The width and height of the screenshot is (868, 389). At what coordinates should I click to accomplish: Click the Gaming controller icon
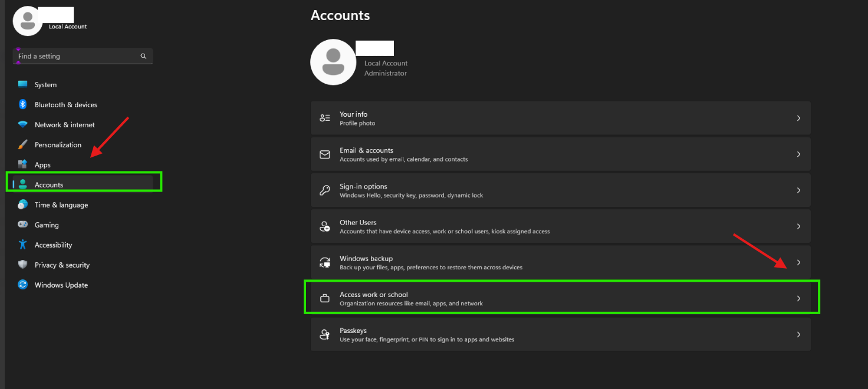23,225
